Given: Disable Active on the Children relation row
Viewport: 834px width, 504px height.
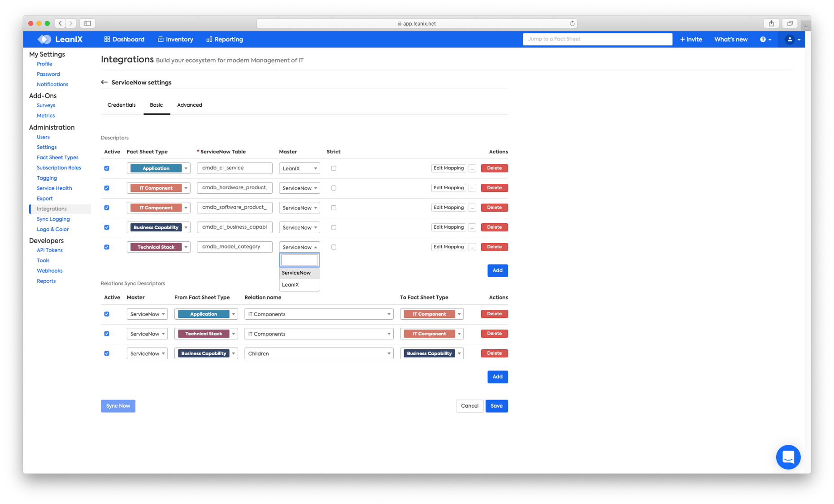Looking at the screenshot, I should (x=107, y=353).
